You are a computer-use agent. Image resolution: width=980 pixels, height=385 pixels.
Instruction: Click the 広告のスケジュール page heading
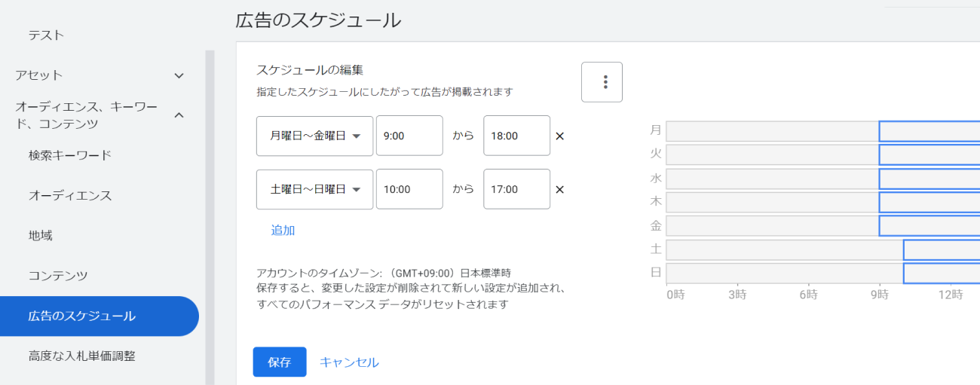coord(318,20)
